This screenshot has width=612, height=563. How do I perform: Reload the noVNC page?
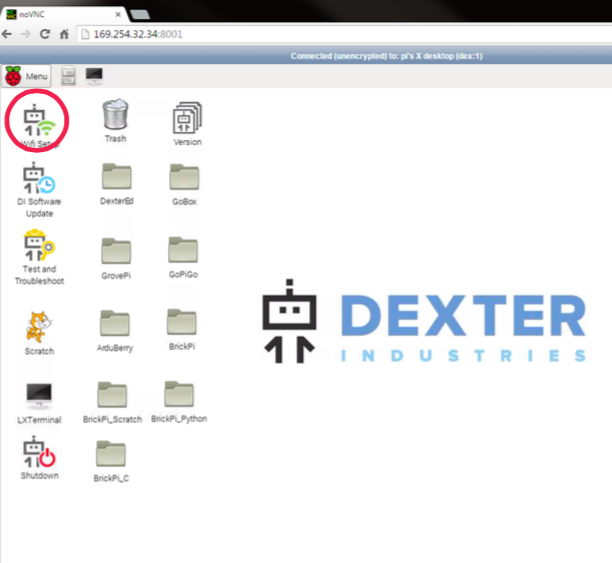pyautogui.click(x=45, y=34)
